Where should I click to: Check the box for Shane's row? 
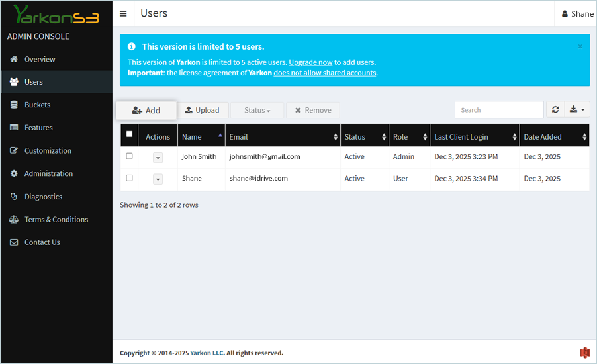pyautogui.click(x=129, y=178)
